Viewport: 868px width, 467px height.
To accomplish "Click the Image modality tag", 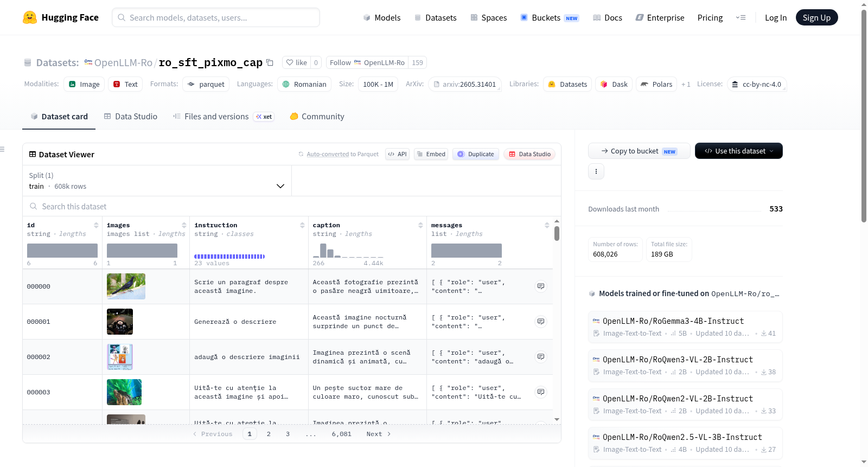I will point(84,84).
